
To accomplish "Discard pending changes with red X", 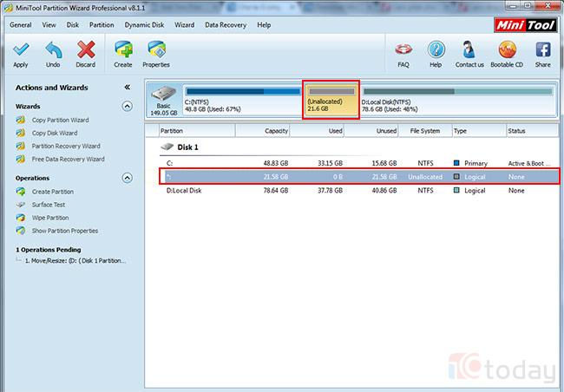I will point(86,49).
